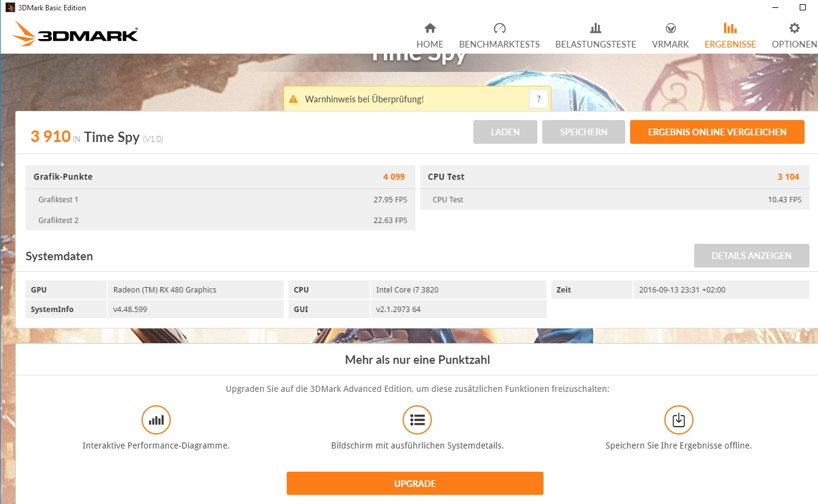Click the 22.63 FPS value

tap(390, 220)
